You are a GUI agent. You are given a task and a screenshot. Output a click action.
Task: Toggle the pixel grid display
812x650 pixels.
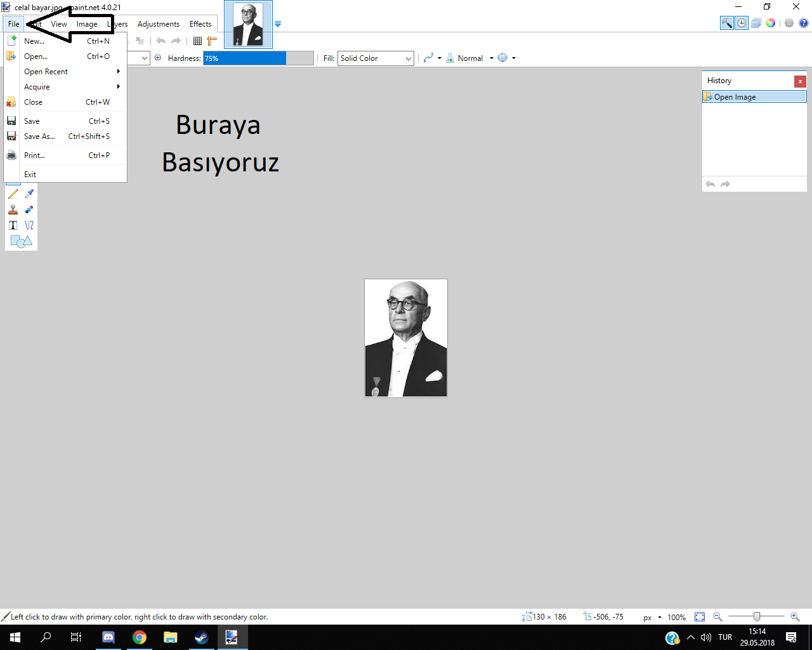coord(197,41)
